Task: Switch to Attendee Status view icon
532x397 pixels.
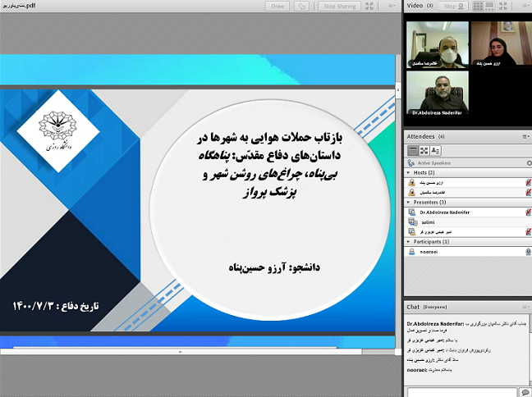Action: [x=435, y=150]
